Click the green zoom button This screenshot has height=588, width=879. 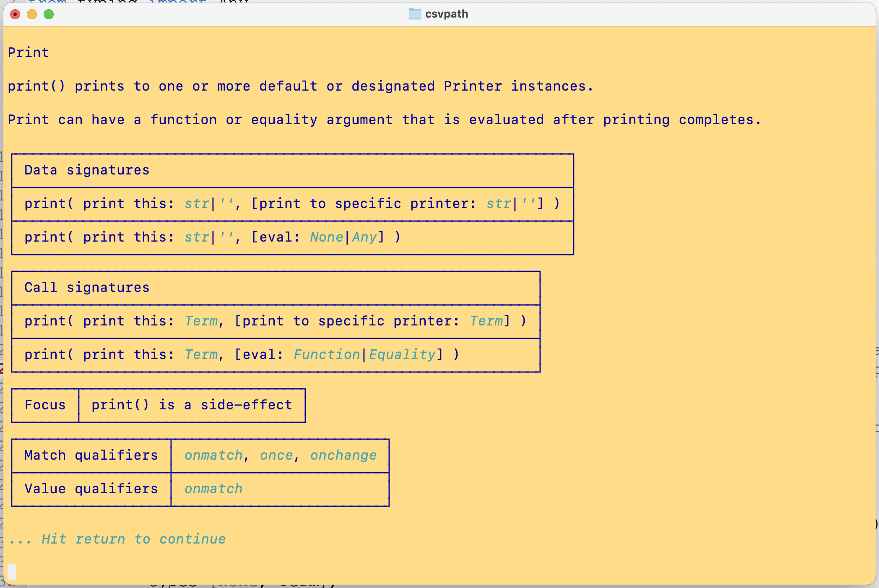[49, 14]
